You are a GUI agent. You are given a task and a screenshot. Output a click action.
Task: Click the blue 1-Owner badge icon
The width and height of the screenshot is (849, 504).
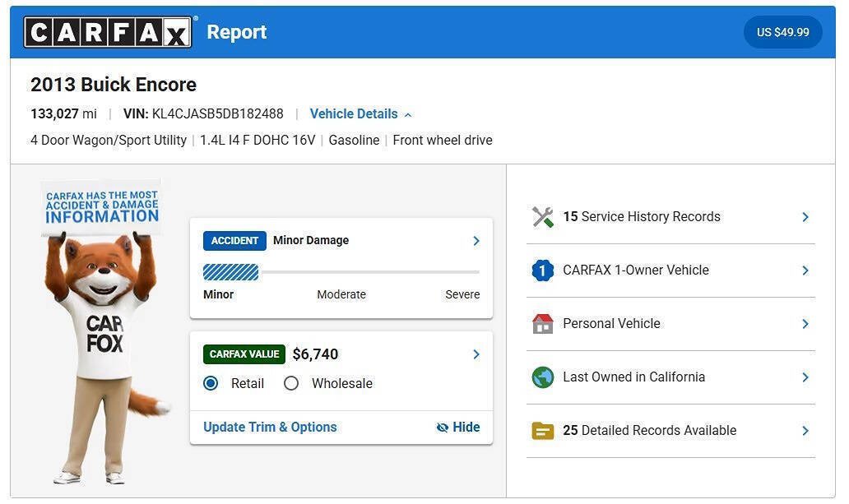pos(542,270)
